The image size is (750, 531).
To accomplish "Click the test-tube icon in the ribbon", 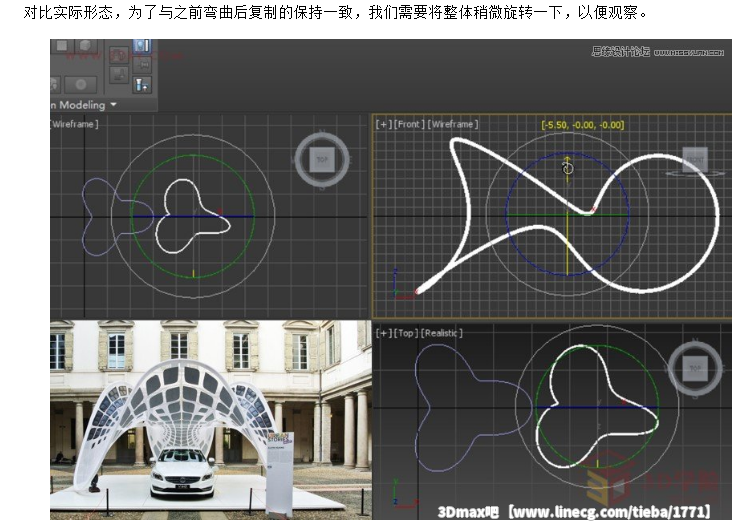I will (x=142, y=85).
